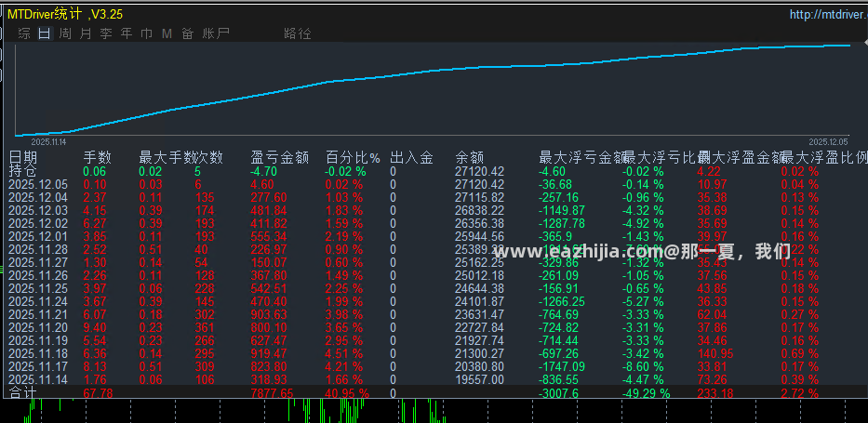Select the 2025.12.03 date row
Image resolution: width=868 pixels, height=423 pixels.
(x=38, y=211)
